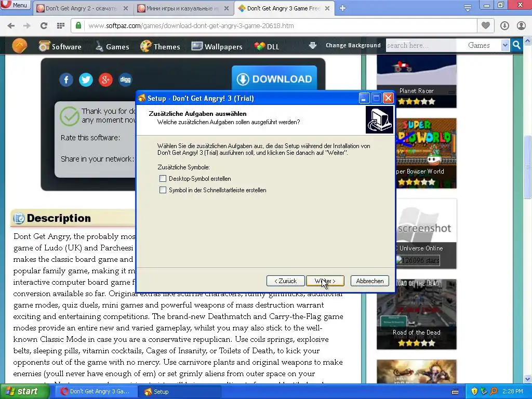
Task: Share on Twitter icon
Action: tap(86, 79)
